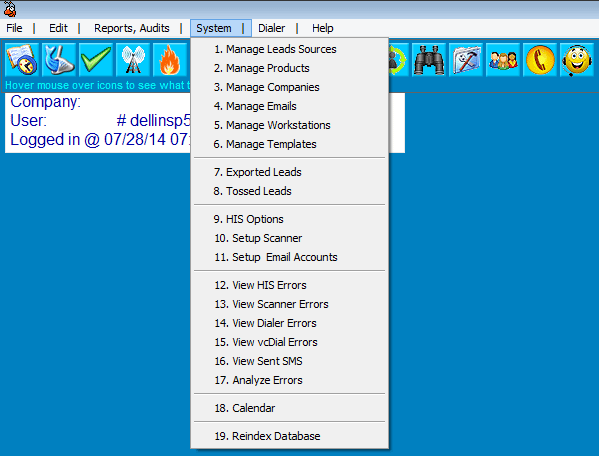Viewport: 599px width, 456px height.
Task: Open the Dialer menu
Action: click(271, 28)
